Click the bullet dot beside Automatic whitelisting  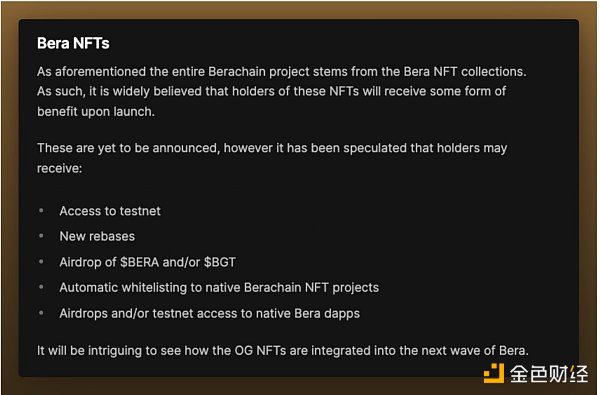point(41,287)
